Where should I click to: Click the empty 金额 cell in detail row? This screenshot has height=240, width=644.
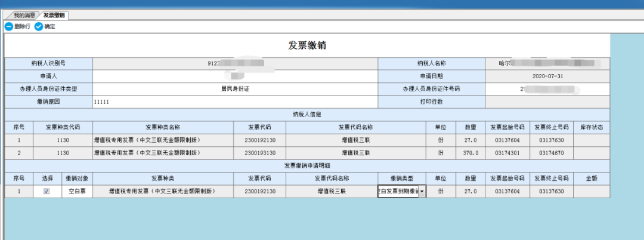click(x=592, y=191)
